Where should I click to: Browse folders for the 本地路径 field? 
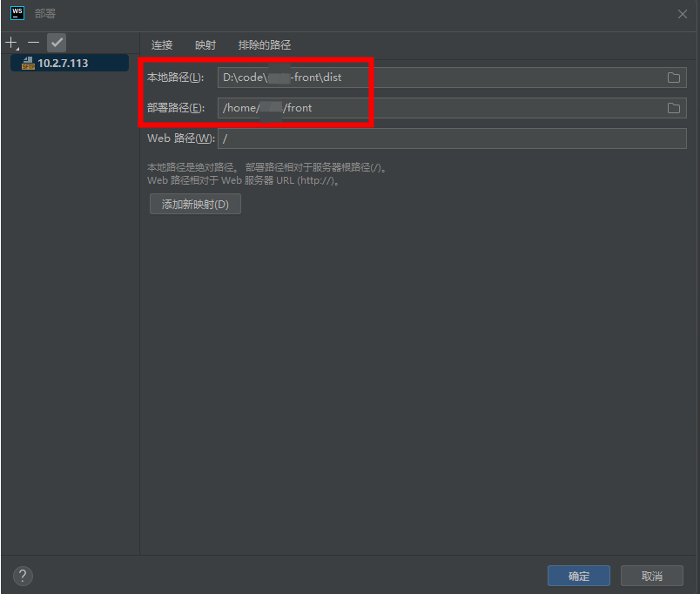pos(673,78)
